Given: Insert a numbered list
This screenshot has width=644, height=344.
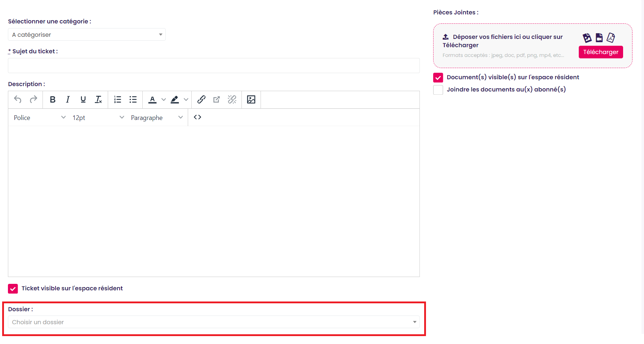Looking at the screenshot, I should coord(117,99).
